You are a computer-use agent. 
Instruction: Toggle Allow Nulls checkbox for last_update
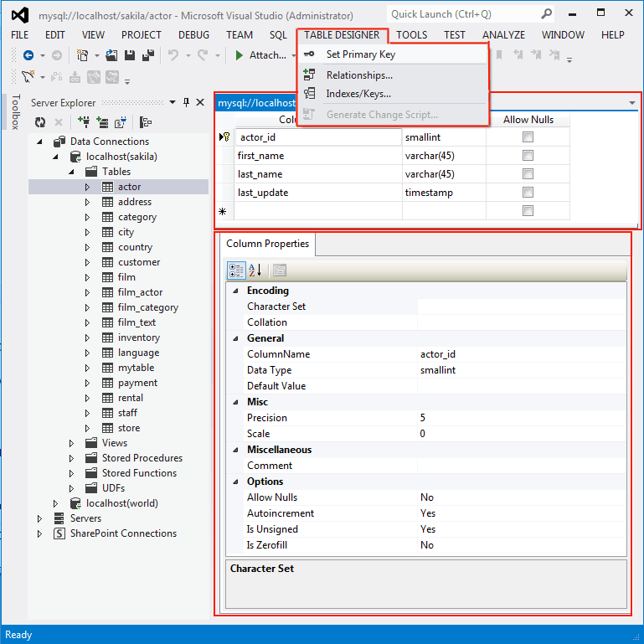pos(528,193)
